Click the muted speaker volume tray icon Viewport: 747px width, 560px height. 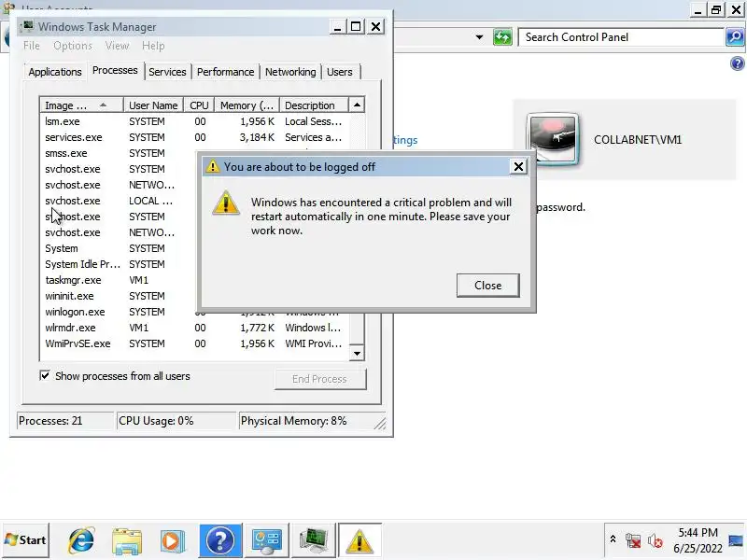655,541
